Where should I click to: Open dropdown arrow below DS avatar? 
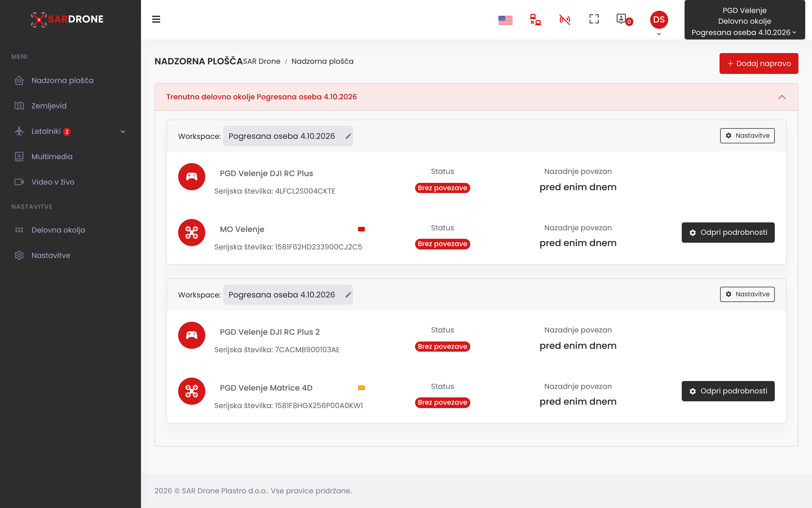(659, 34)
